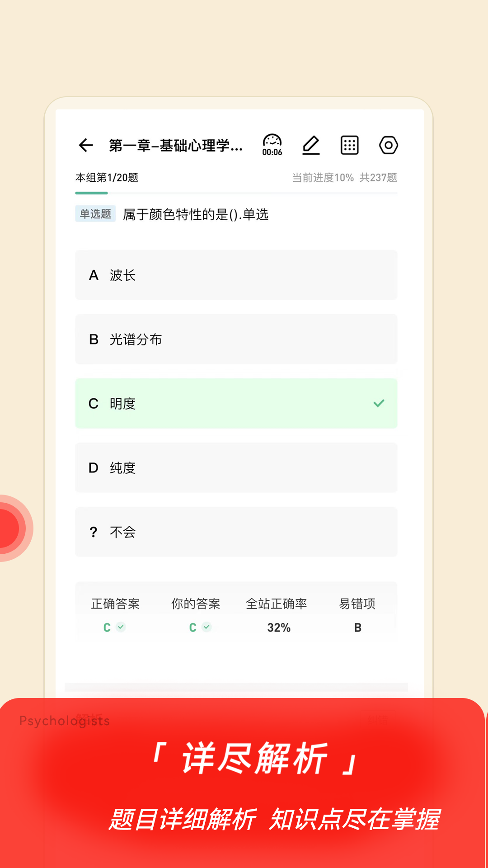This screenshot has height=868, width=488.
Task: Click the 单选题 question type tag
Action: [95, 214]
